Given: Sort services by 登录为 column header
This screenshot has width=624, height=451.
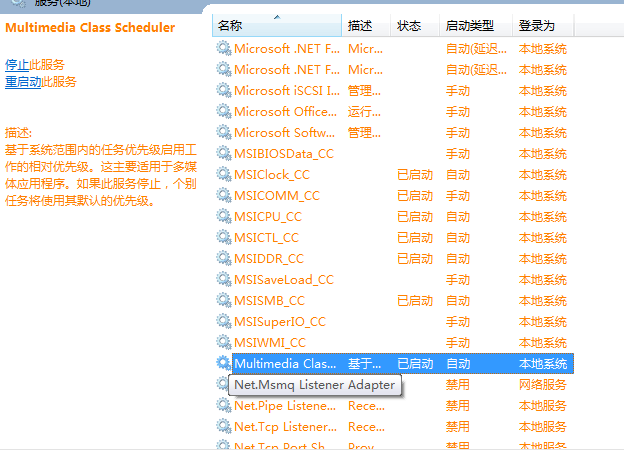Looking at the screenshot, I should pos(543,25).
